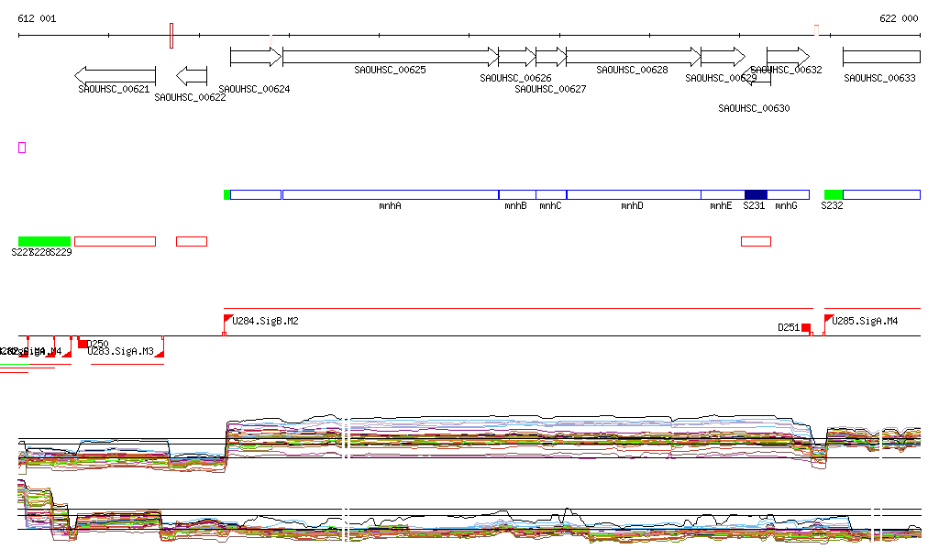
Task: Click the SAOUHSC_00629 gene arrow
Action: [723, 57]
